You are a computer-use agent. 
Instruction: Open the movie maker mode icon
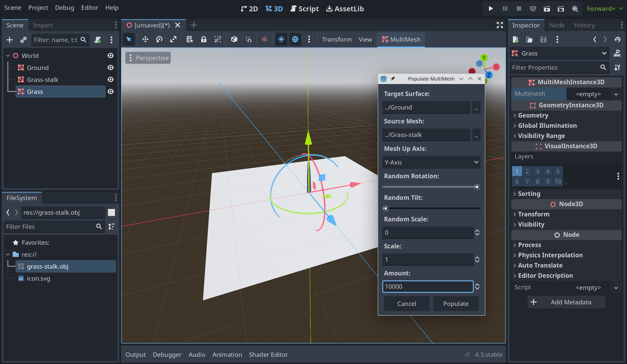pos(575,9)
